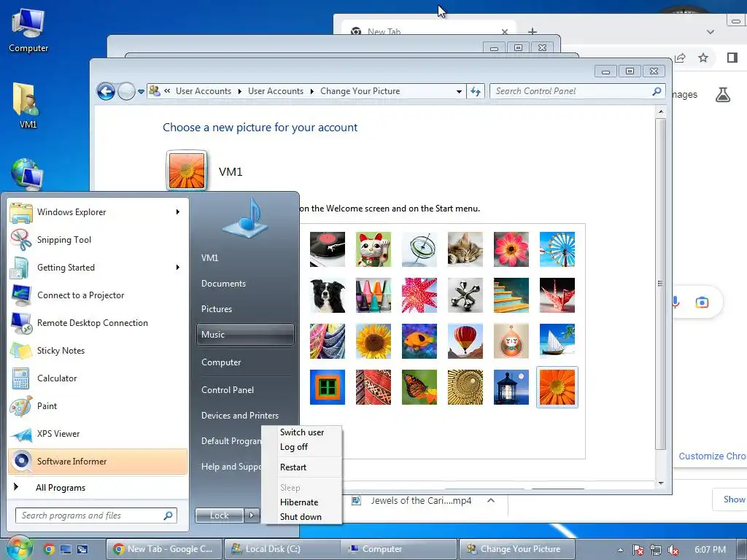This screenshot has height=560, width=747.
Task: Open Devices and Printers
Action: tap(245, 415)
